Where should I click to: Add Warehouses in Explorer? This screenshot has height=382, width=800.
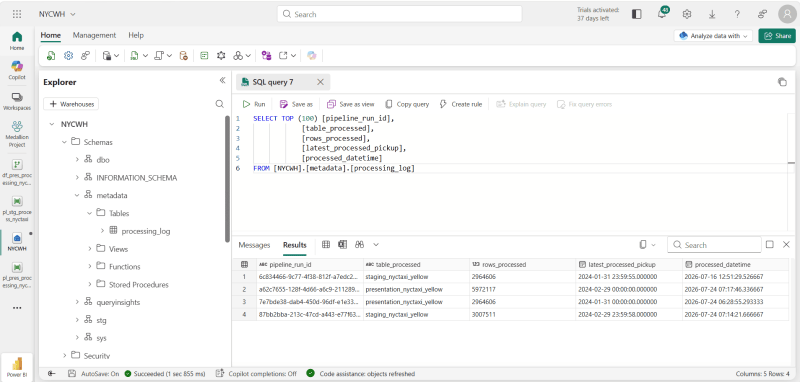click(71, 104)
